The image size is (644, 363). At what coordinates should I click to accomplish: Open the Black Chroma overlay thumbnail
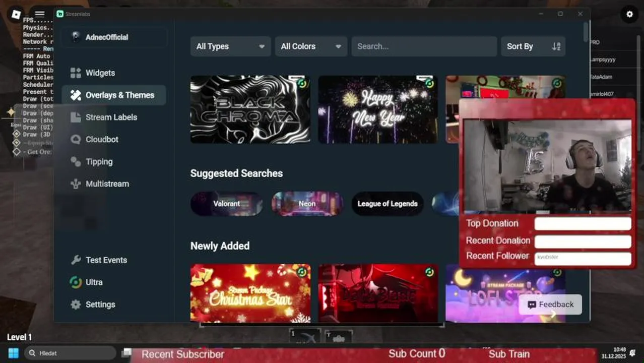pos(250,109)
